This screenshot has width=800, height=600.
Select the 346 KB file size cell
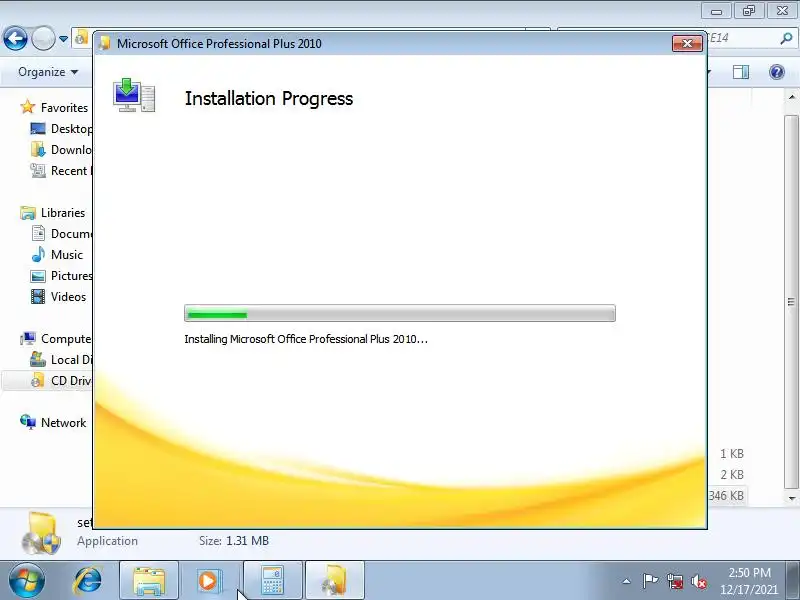click(x=726, y=495)
